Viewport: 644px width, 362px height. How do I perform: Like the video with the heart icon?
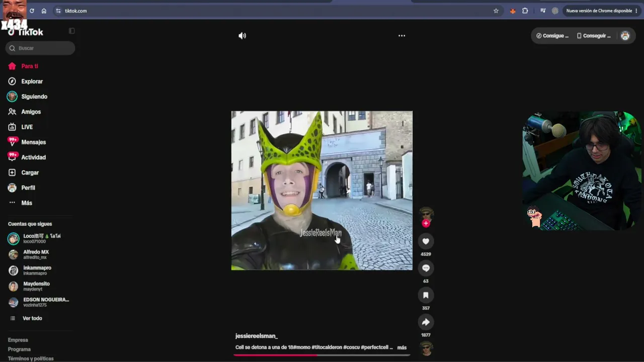click(x=426, y=241)
